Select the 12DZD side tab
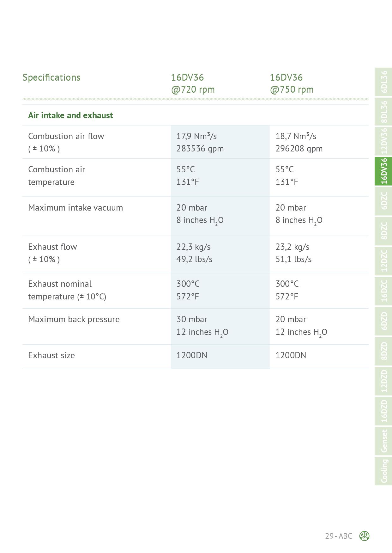This screenshot has height=553, width=392. pos(383,381)
